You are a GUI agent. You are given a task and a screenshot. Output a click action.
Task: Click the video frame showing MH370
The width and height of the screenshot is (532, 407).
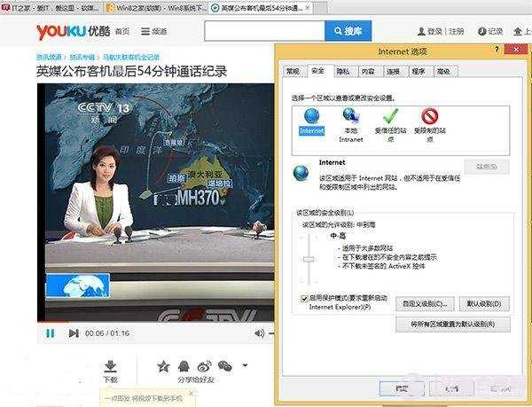click(x=156, y=202)
